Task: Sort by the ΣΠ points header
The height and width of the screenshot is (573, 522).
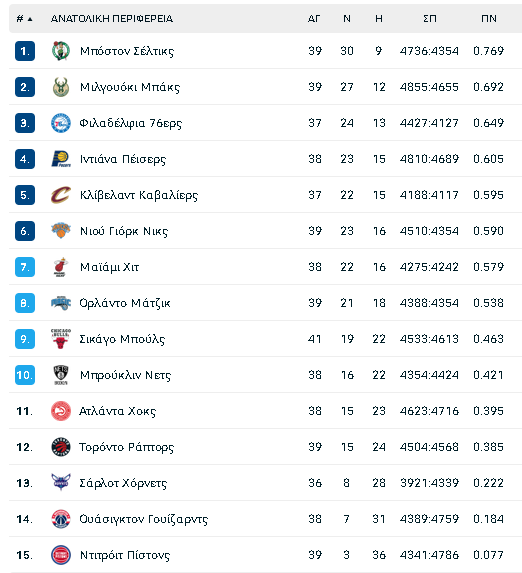Action: tap(430, 19)
